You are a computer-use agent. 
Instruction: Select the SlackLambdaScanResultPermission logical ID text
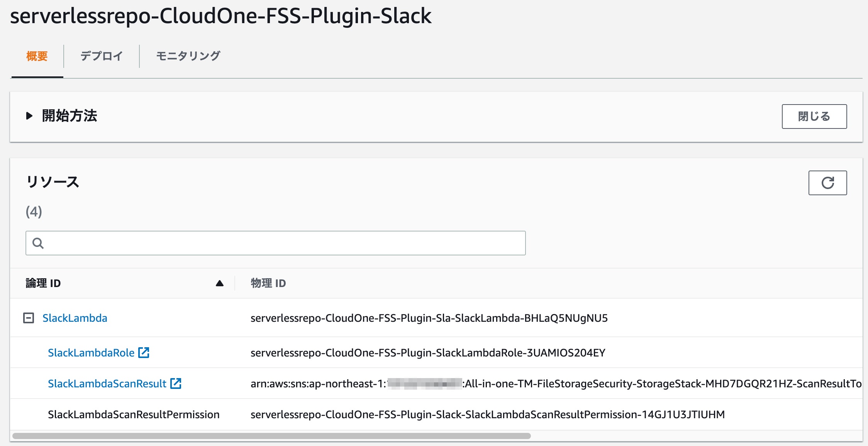click(x=134, y=414)
